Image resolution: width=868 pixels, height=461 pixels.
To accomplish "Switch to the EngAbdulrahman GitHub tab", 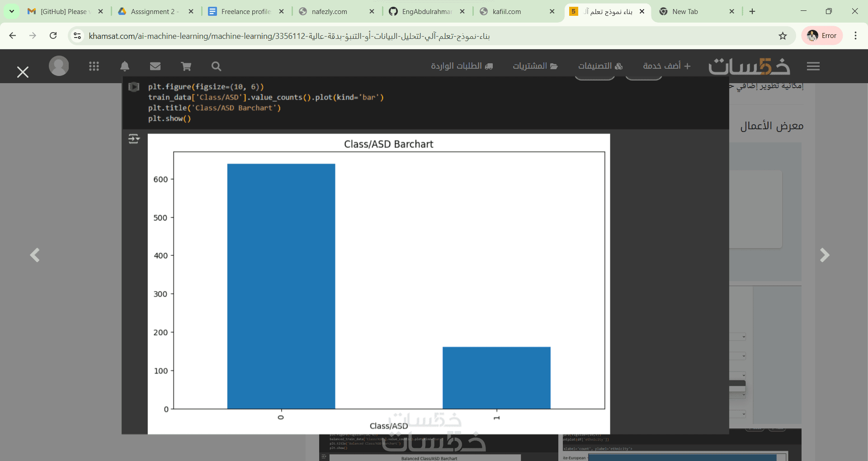I will [x=427, y=11].
